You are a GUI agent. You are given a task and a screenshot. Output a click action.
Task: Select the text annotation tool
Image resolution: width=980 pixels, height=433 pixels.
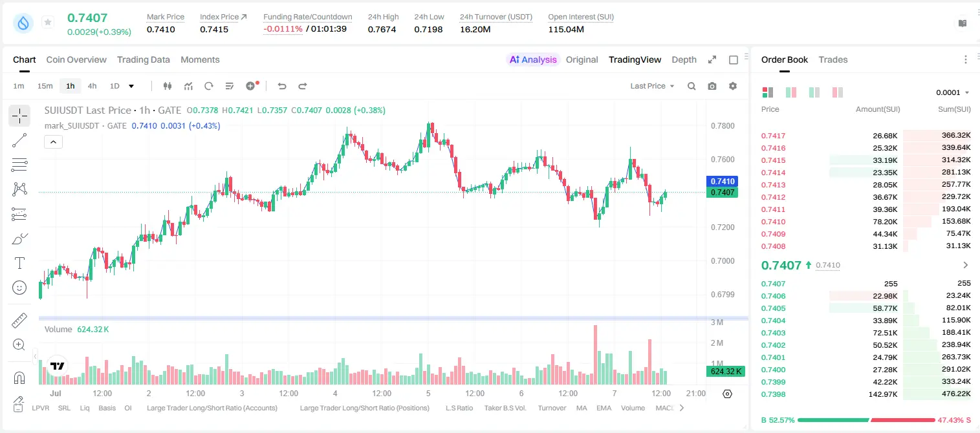[19, 263]
